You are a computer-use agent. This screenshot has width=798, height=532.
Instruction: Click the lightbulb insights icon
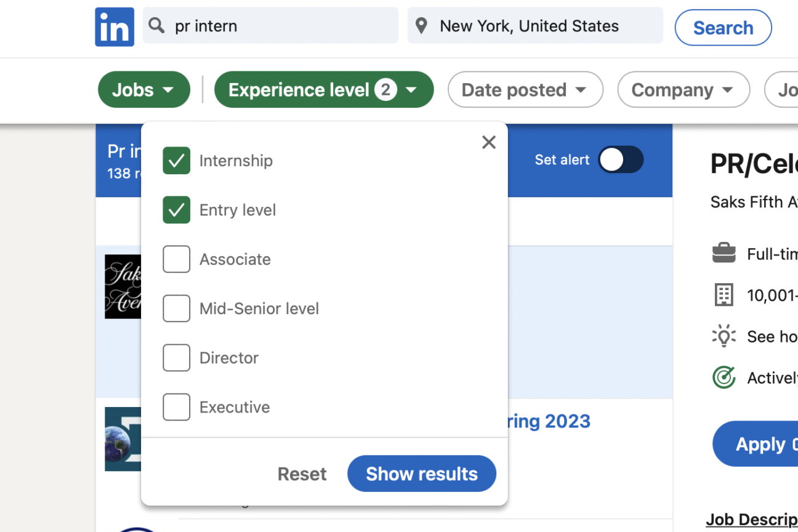724,336
